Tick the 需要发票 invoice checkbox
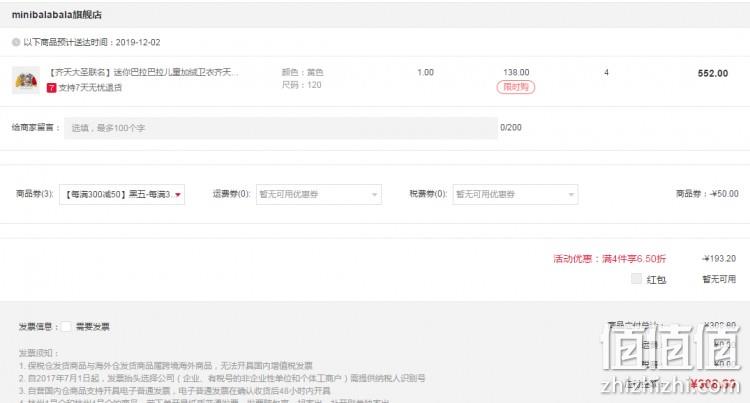The width and height of the screenshot is (750, 403). (x=66, y=327)
